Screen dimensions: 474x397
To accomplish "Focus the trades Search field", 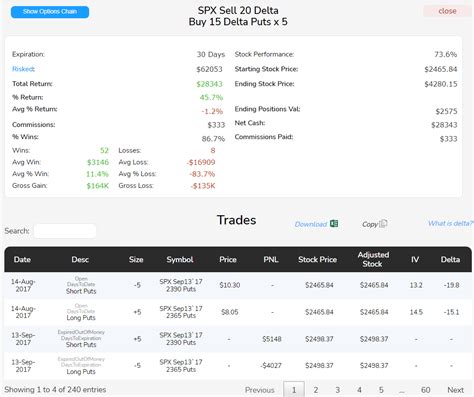I will pos(65,231).
